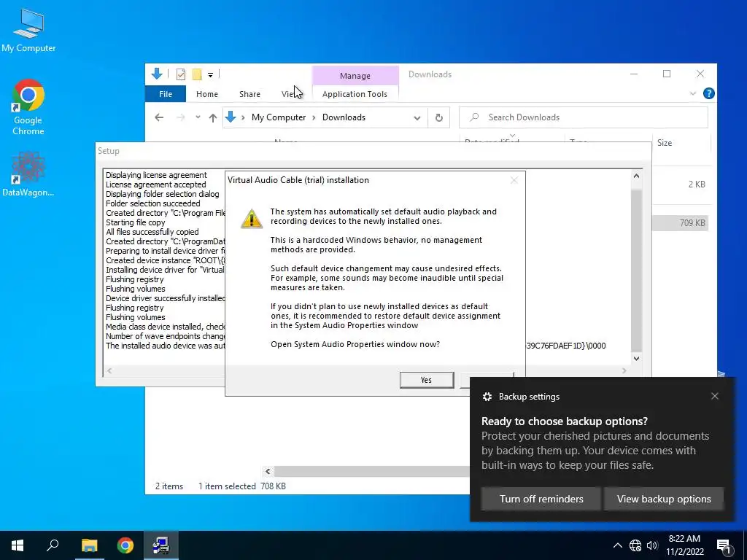Click Yes in Virtual Audio Cable dialog
The image size is (747, 560).
click(x=426, y=380)
